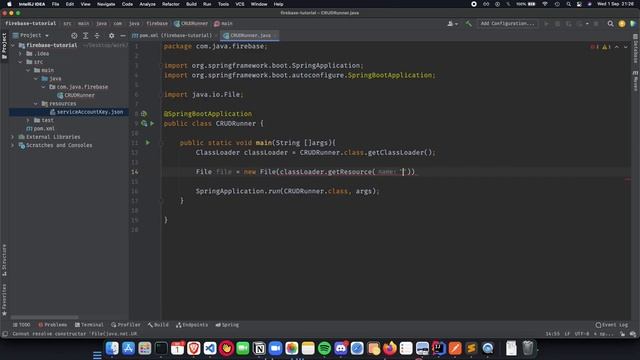Viewport: 640px width, 360px height.
Task: Click the yellow warning indicator in the editor corner
Action: [607, 47]
